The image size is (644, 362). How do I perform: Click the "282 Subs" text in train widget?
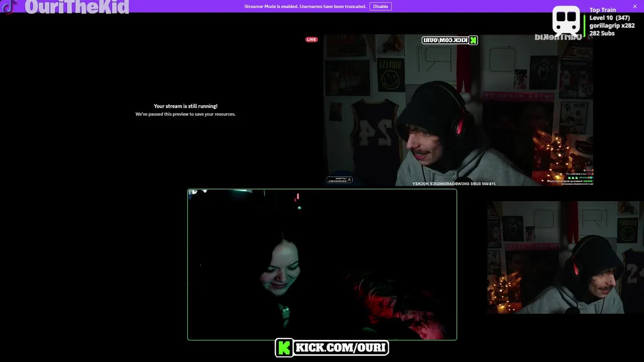pos(602,33)
